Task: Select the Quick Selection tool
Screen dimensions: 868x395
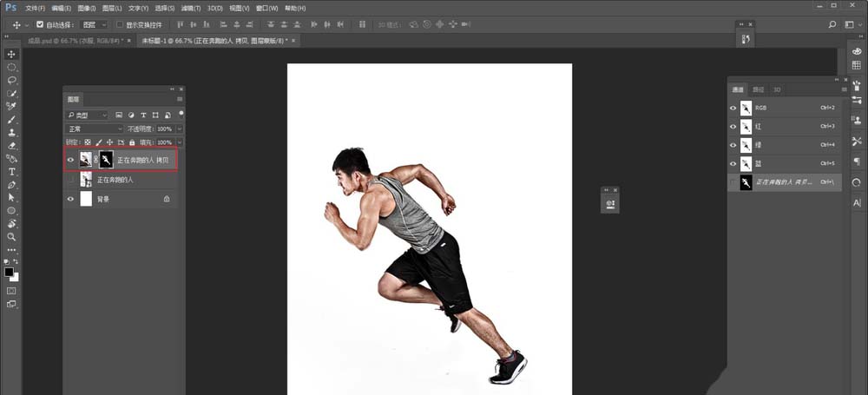Action: 11,93
